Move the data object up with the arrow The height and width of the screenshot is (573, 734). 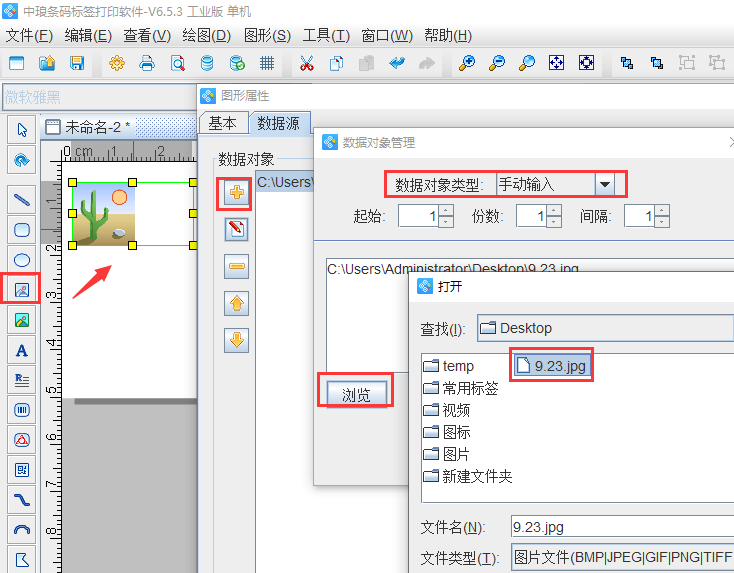[x=237, y=303]
